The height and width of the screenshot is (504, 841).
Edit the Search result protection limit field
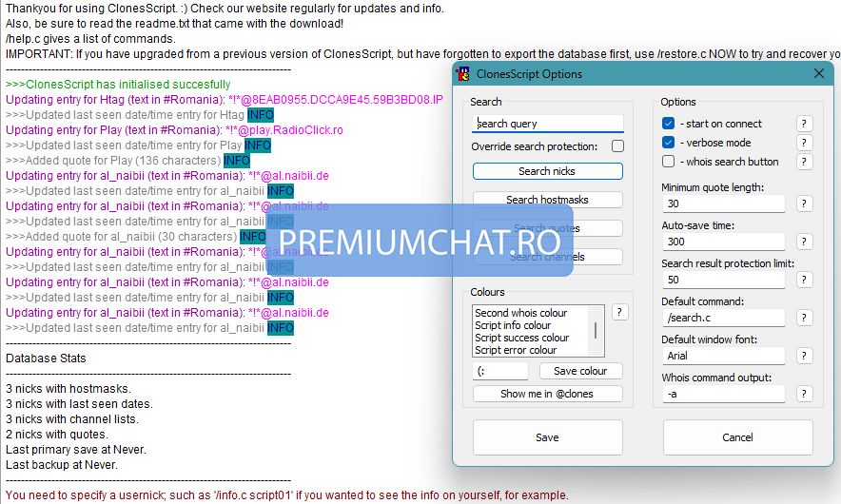pyautogui.click(x=724, y=280)
